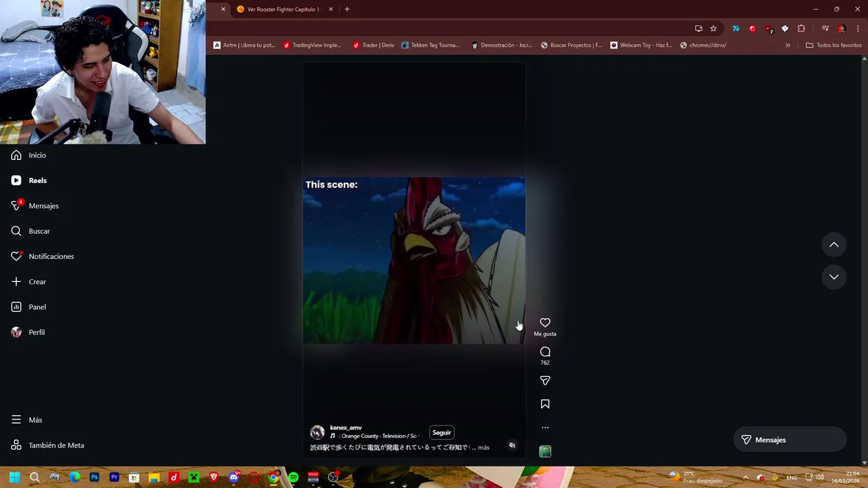Viewport: 868px width, 488px height.
Task: Open the audio thumbnail below options
Action: (545, 451)
